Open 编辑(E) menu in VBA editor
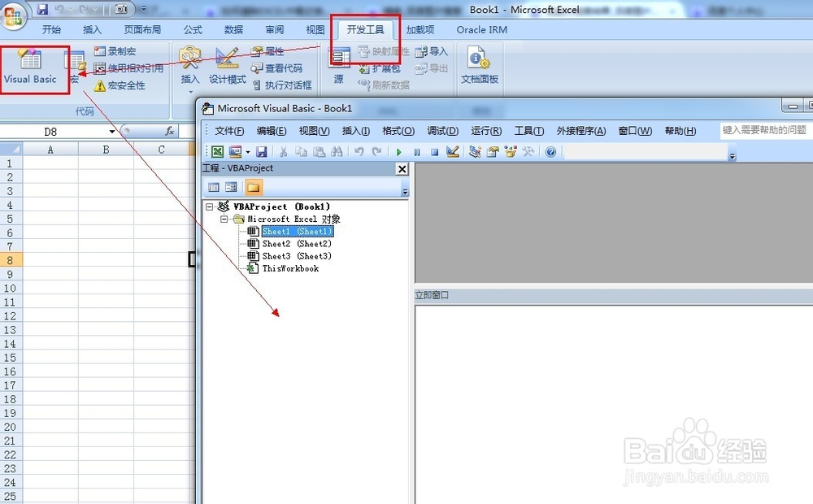The image size is (813, 504). click(x=272, y=131)
